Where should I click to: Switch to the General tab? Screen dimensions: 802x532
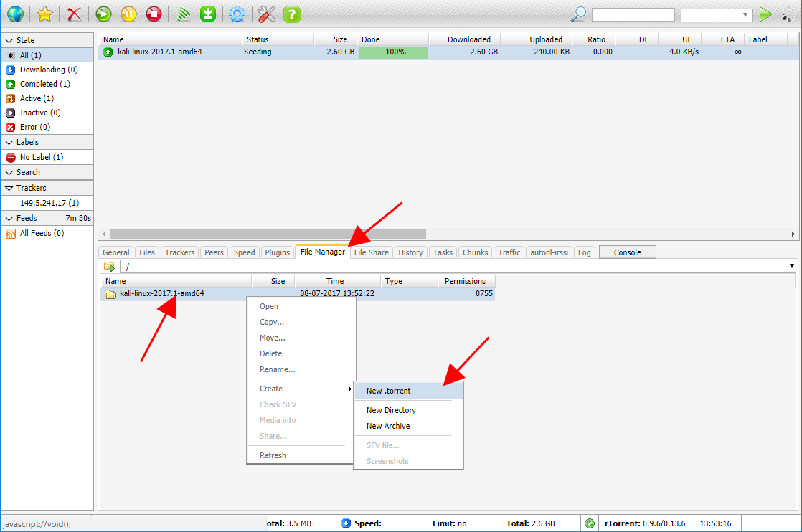(x=116, y=252)
